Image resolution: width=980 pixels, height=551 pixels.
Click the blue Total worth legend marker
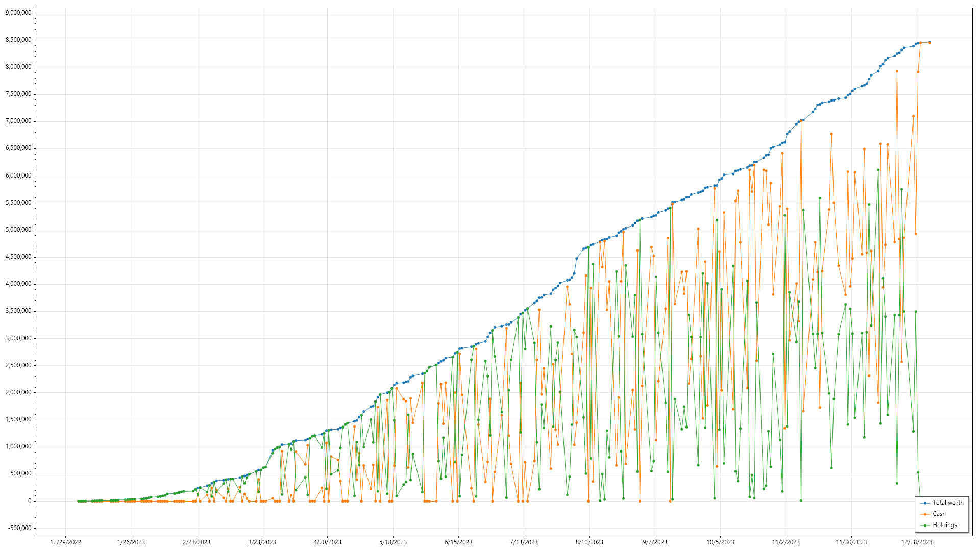925,503
